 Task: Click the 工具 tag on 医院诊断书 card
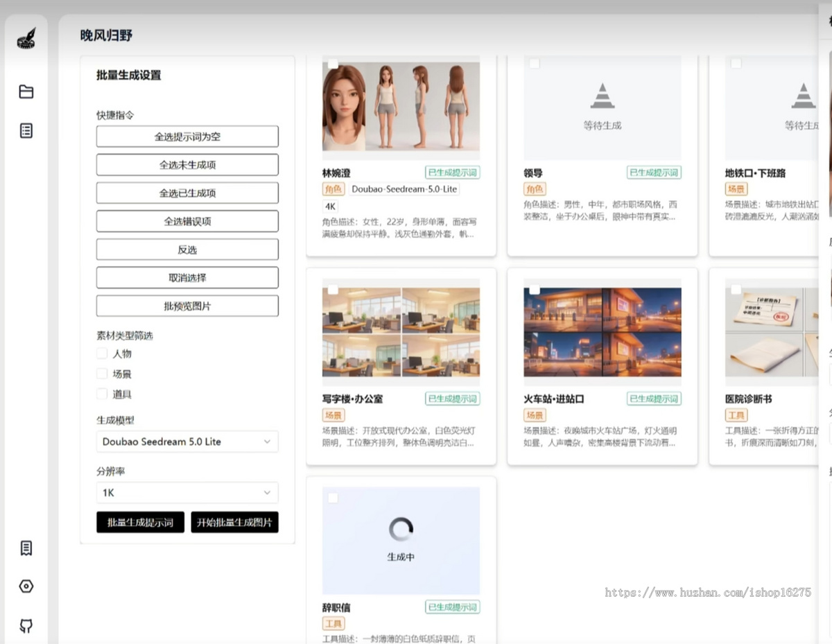click(x=736, y=415)
